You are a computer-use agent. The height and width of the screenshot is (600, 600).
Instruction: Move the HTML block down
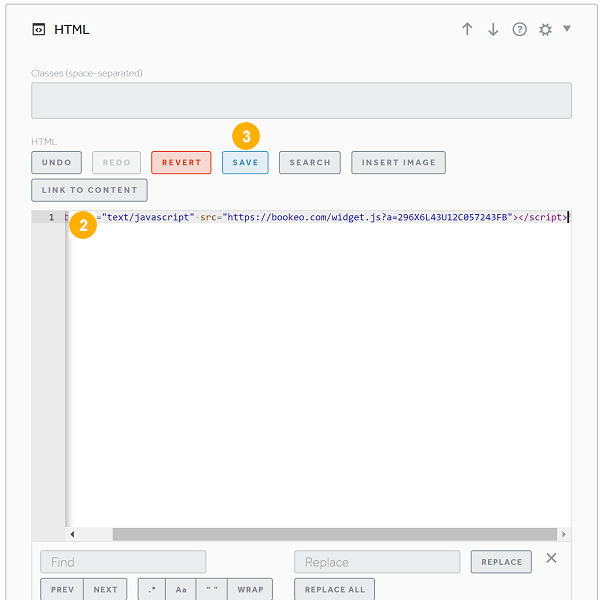tap(493, 29)
